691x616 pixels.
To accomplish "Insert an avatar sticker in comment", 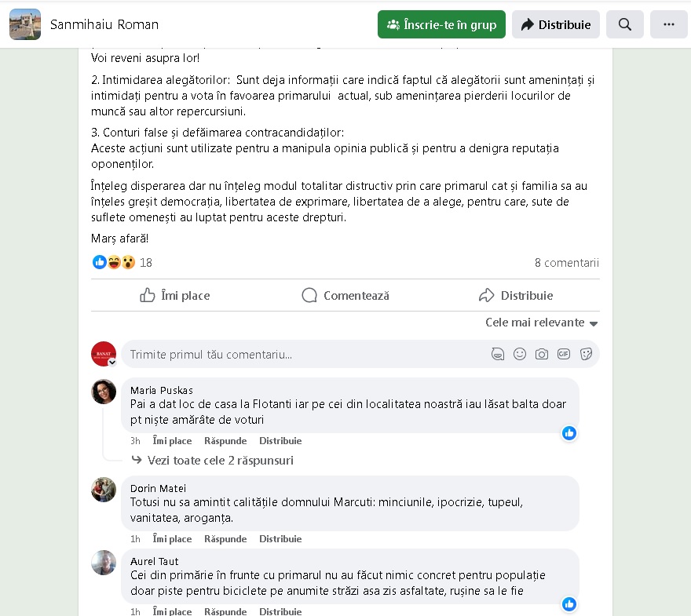I will pyautogui.click(x=498, y=354).
